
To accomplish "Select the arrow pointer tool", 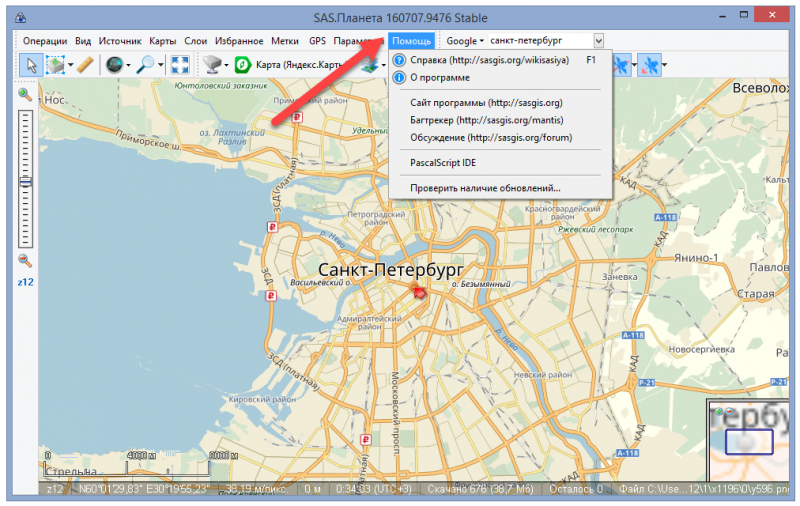I will click(x=31, y=65).
